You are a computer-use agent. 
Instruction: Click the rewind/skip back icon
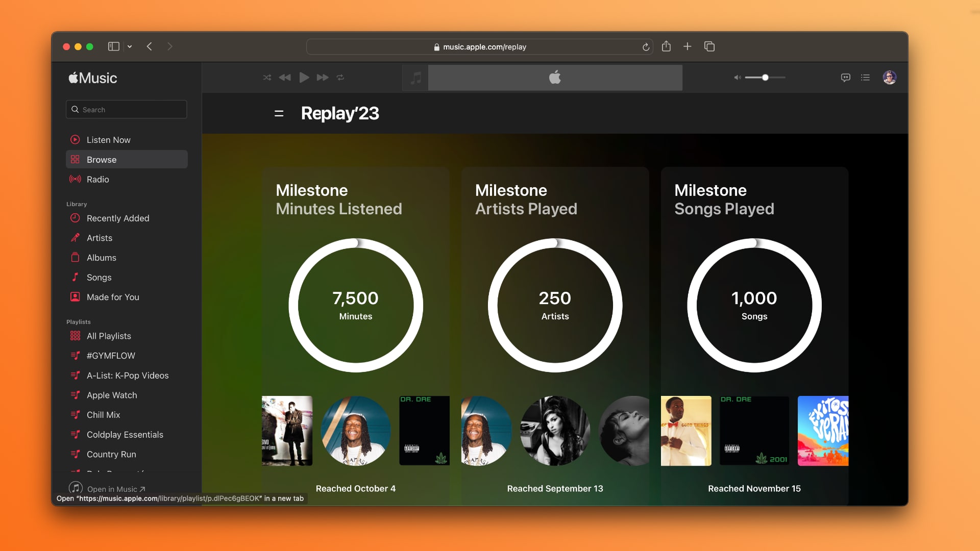pyautogui.click(x=285, y=77)
